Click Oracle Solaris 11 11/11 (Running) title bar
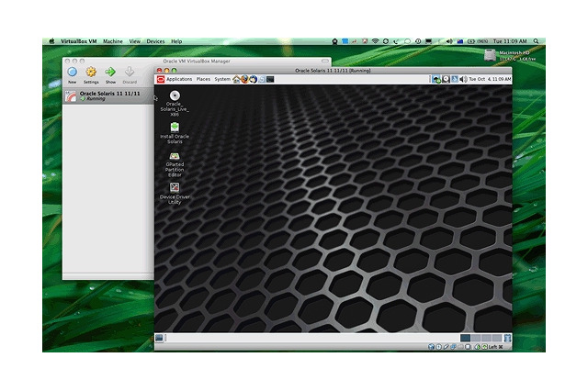This screenshot has height=391, width=588. pyautogui.click(x=333, y=70)
